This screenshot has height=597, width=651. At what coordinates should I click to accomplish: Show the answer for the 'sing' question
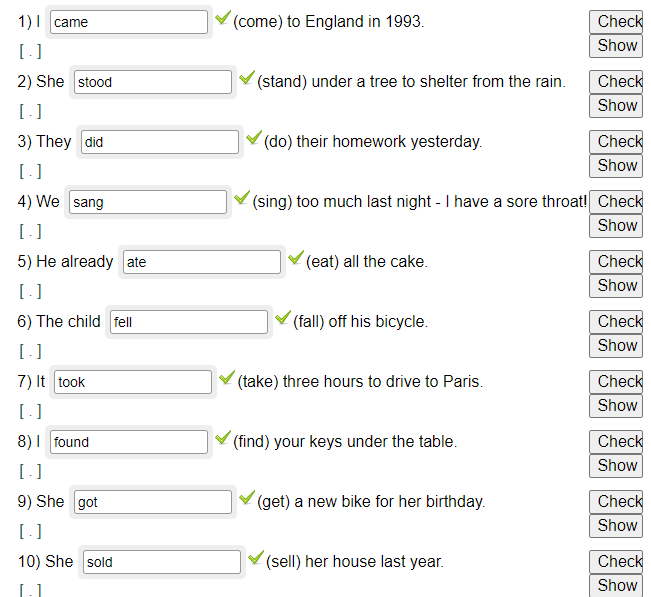click(x=617, y=226)
